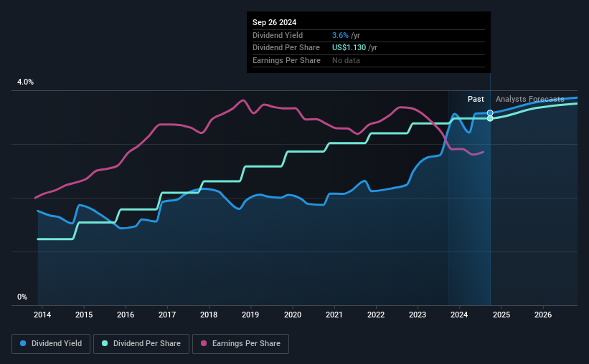Click the 2025 x-axis label

pyautogui.click(x=501, y=315)
